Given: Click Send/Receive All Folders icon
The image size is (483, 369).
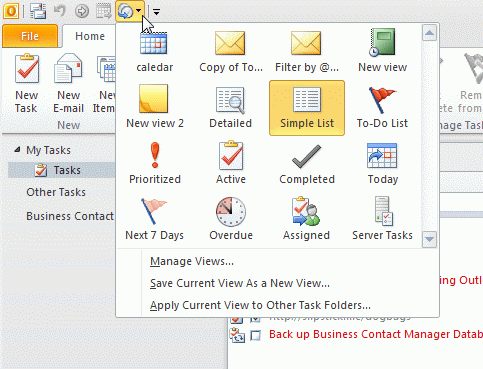Looking at the screenshot, I should tap(38, 11).
